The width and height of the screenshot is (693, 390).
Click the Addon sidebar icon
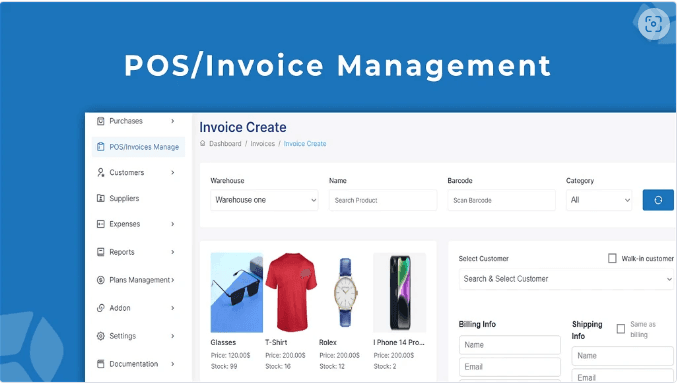click(101, 308)
